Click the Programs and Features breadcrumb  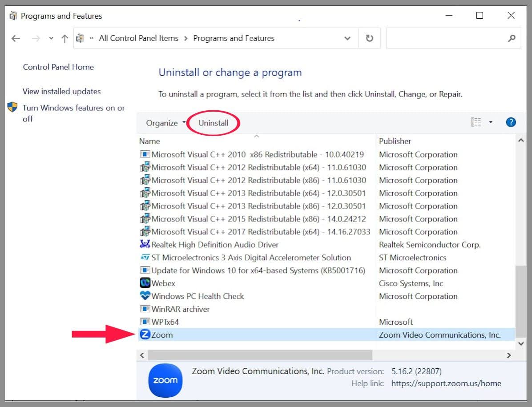(234, 38)
